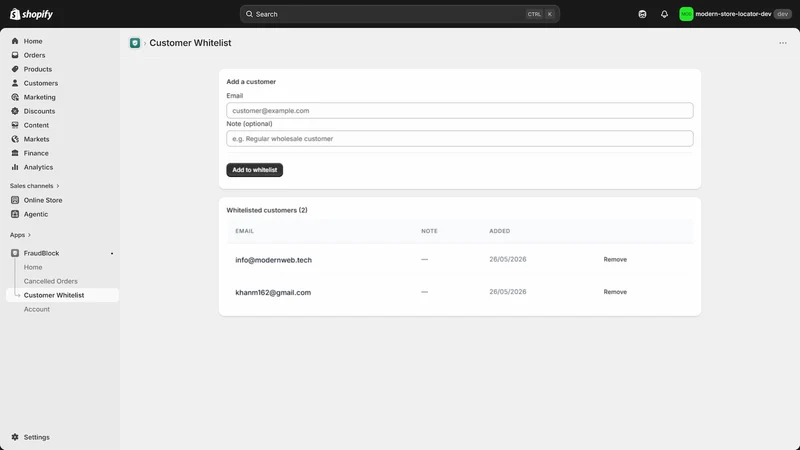The image size is (800, 450).
Task: Open Markets section text
Action: point(36,139)
